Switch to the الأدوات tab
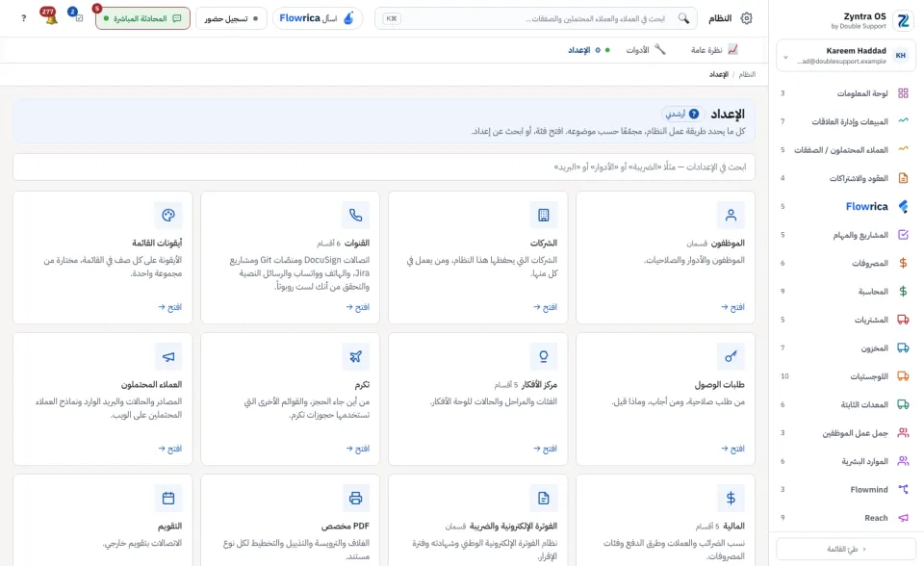Screen dimensions: 924x566 (646, 50)
